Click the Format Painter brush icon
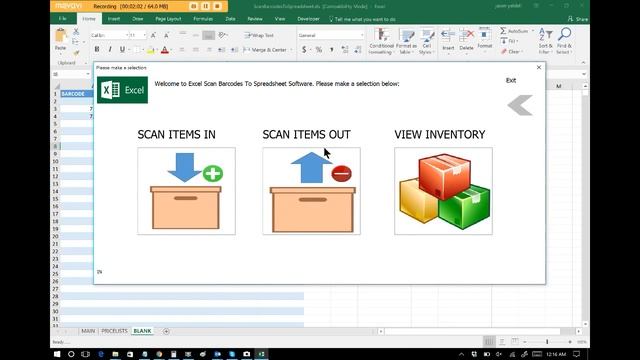This screenshot has width=640, height=360. 76,53
